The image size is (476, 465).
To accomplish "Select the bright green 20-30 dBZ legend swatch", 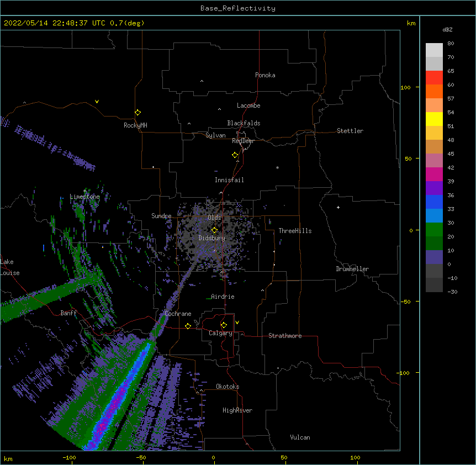I will click(434, 230).
